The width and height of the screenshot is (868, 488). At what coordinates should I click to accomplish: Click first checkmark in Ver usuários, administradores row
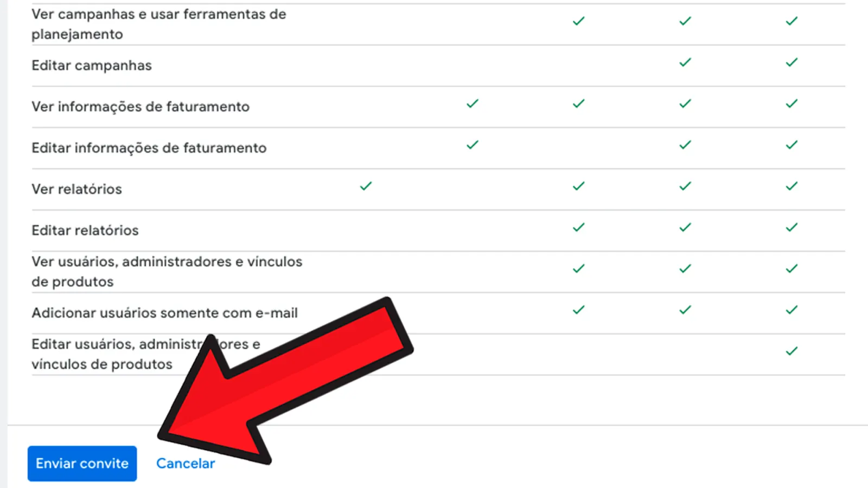click(x=579, y=268)
